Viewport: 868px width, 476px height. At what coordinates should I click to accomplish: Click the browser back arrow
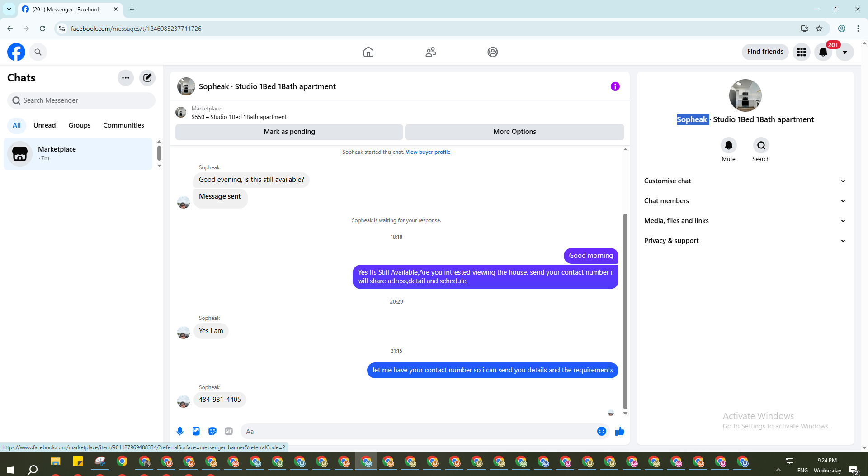coord(10,29)
